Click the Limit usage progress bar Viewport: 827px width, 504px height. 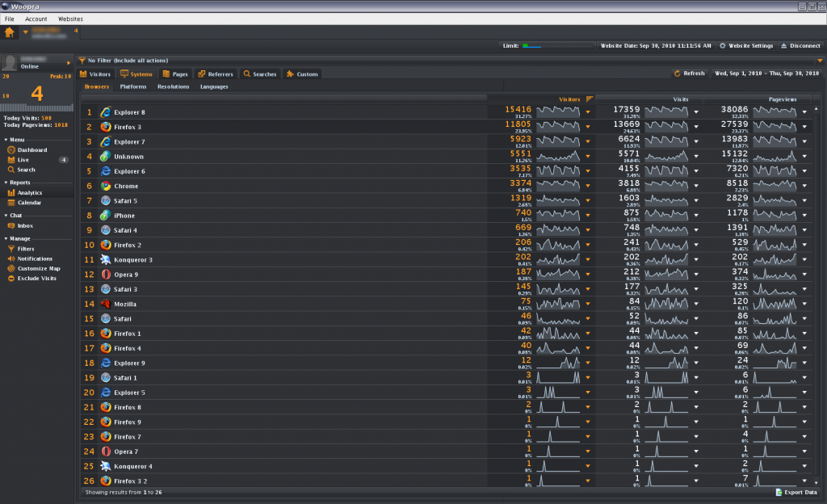[x=557, y=46]
